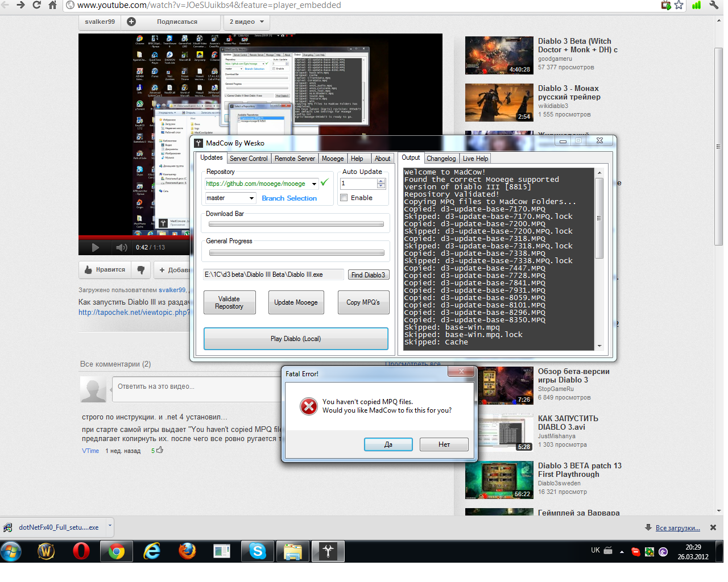Viewport: 728px width, 582px height.
Task: Launch Firefox from the taskbar
Action: 187,551
